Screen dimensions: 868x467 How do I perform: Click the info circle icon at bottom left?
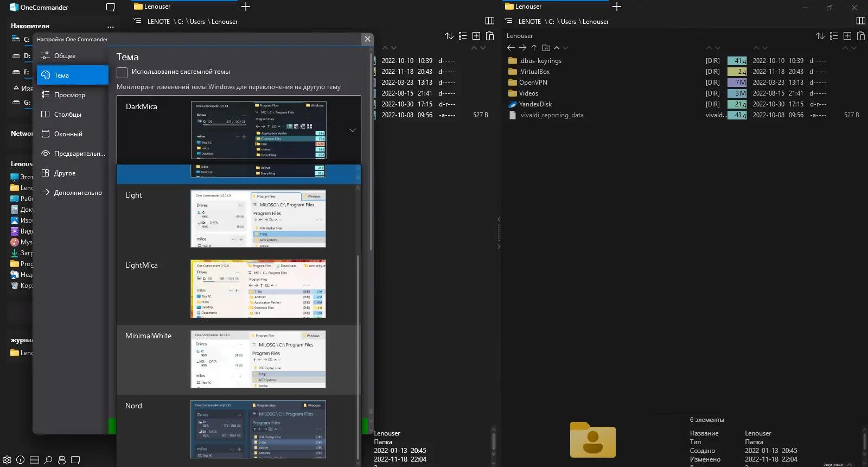20,460
